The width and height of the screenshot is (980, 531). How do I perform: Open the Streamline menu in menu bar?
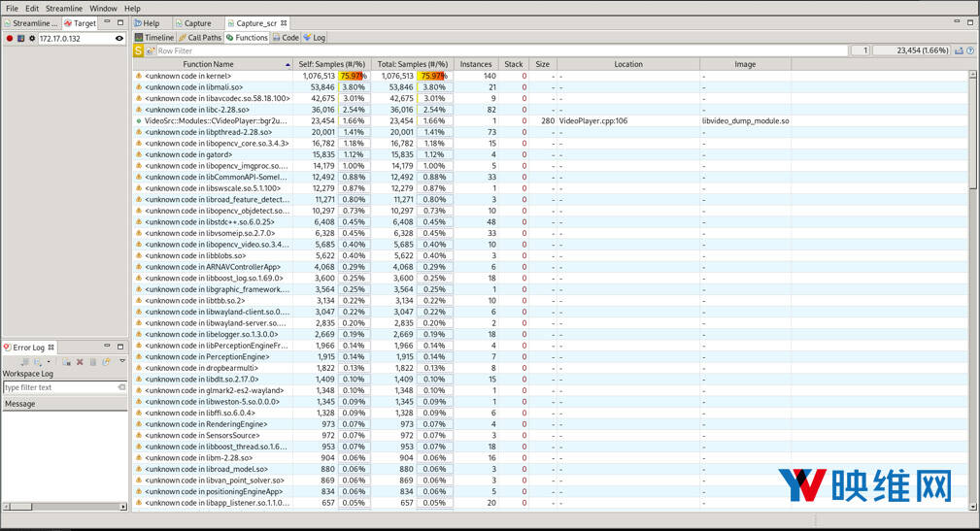[x=64, y=8]
